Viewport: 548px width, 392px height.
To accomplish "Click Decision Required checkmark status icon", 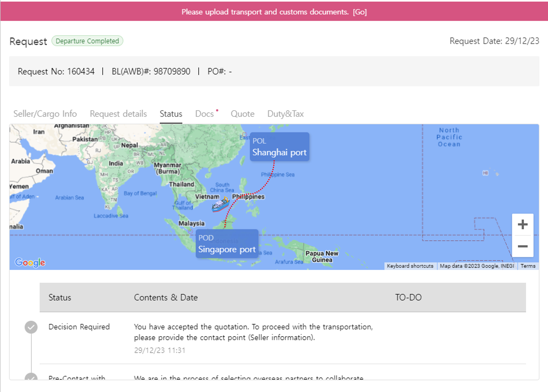I will 31,327.
